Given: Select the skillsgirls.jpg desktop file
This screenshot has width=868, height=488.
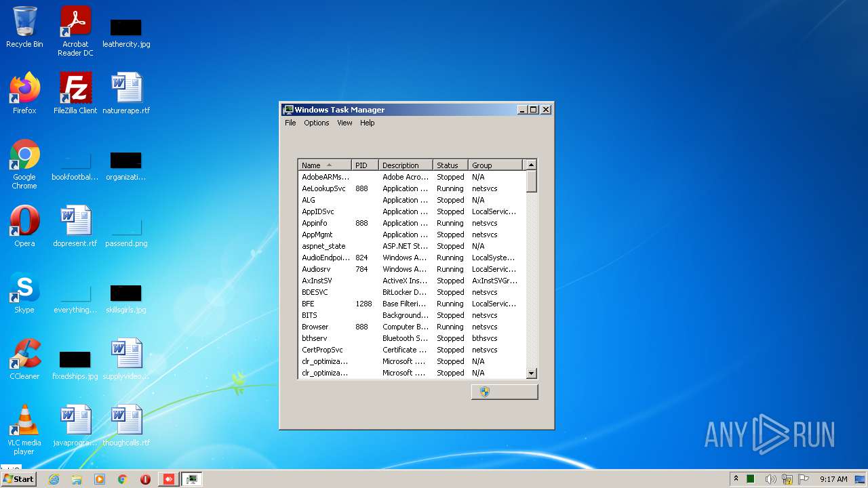Looking at the screenshot, I should click(126, 298).
